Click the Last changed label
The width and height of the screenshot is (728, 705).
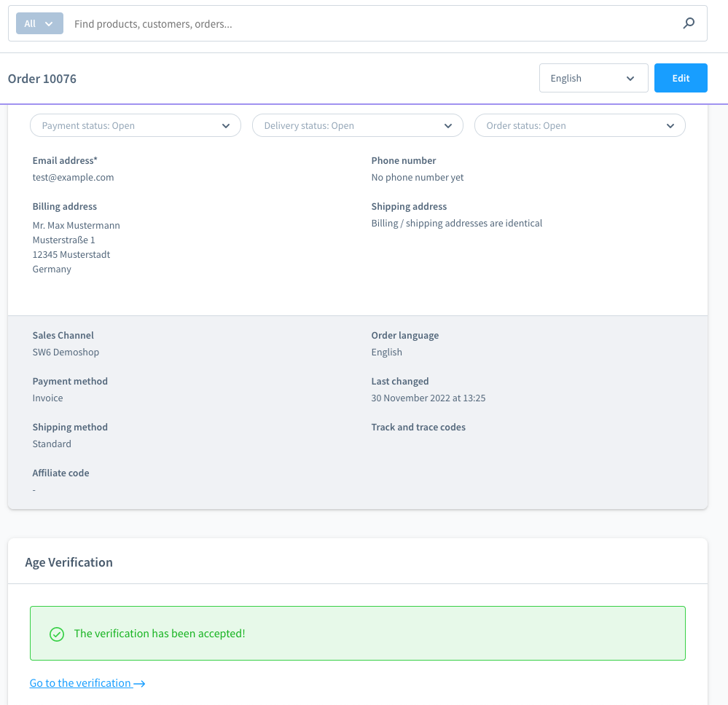point(400,381)
